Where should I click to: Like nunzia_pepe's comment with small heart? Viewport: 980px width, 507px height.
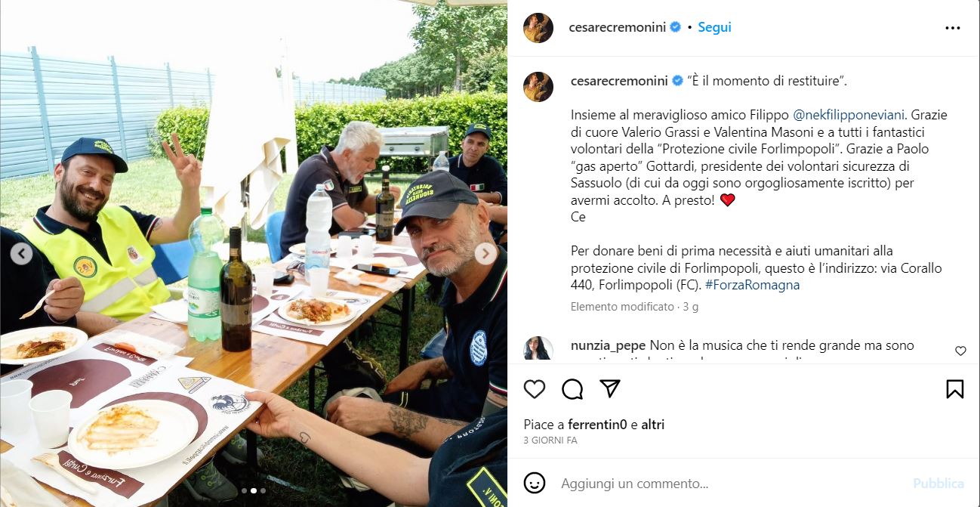tap(960, 351)
